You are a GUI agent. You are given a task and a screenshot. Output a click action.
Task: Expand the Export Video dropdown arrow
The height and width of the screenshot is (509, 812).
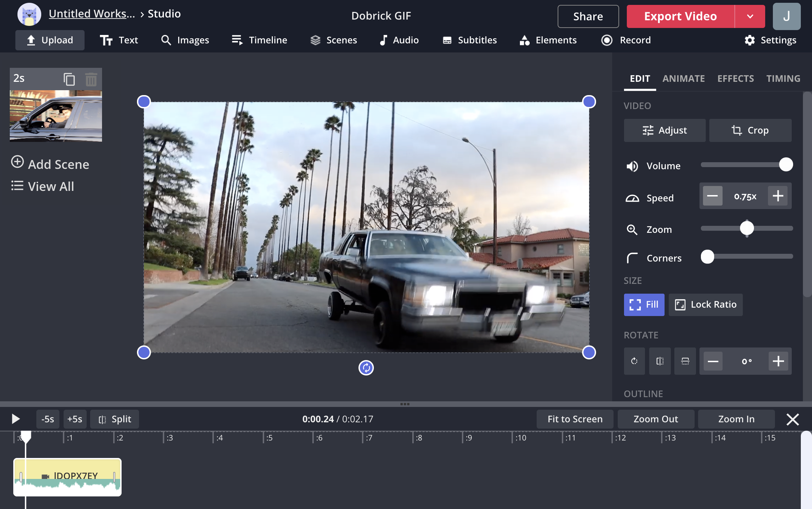750,16
